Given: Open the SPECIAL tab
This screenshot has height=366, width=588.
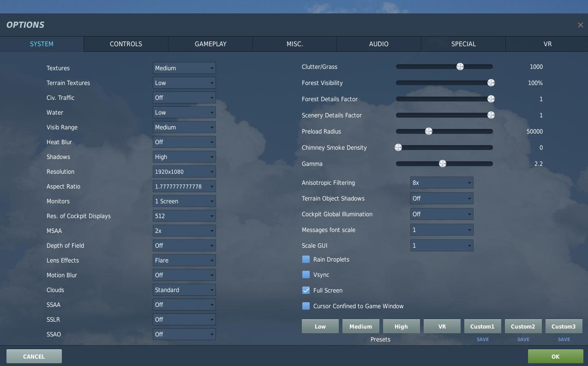Looking at the screenshot, I should pyautogui.click(x=463, y=44).
